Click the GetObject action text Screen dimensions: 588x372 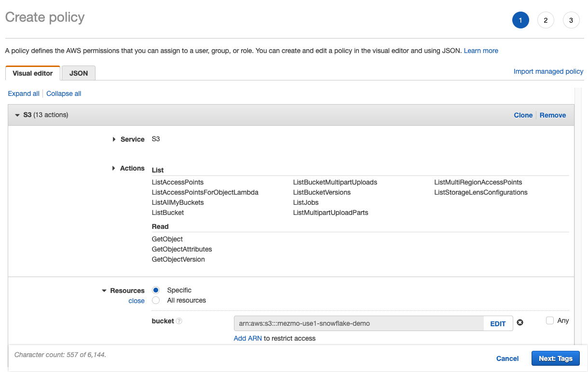[167, 239]
